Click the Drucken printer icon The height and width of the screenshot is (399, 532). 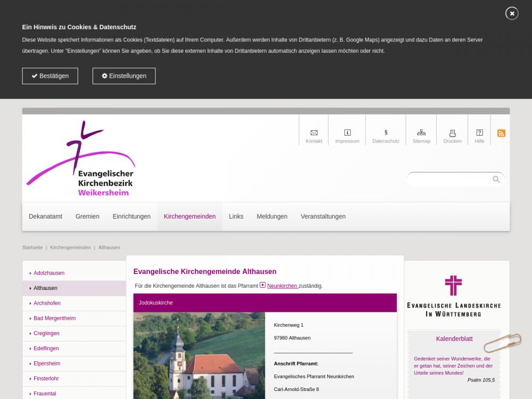[452, 133]
